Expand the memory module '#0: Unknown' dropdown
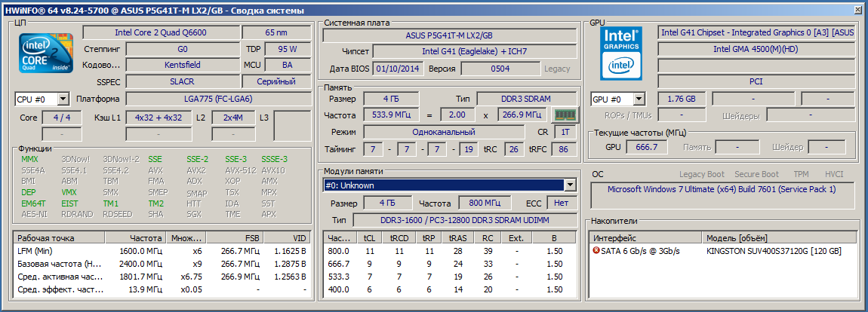This screenshot has height=312, width=868. 571,185
